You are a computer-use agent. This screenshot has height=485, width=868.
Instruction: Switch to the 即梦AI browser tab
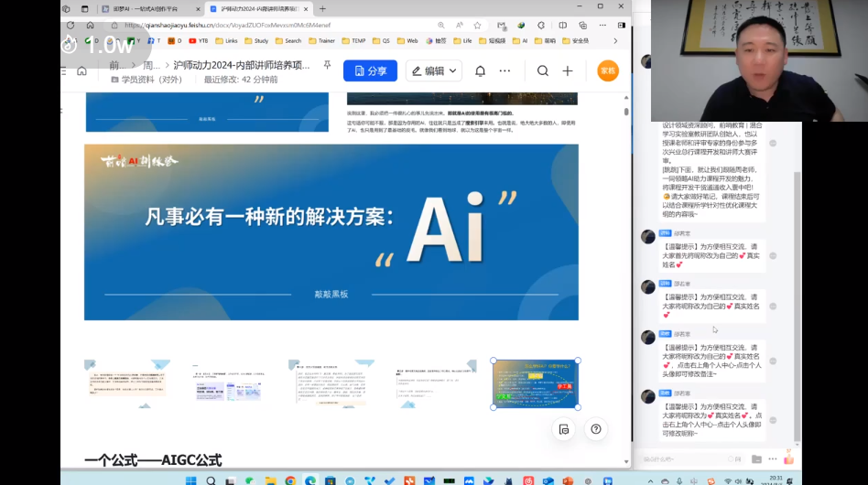pos(146,9)
